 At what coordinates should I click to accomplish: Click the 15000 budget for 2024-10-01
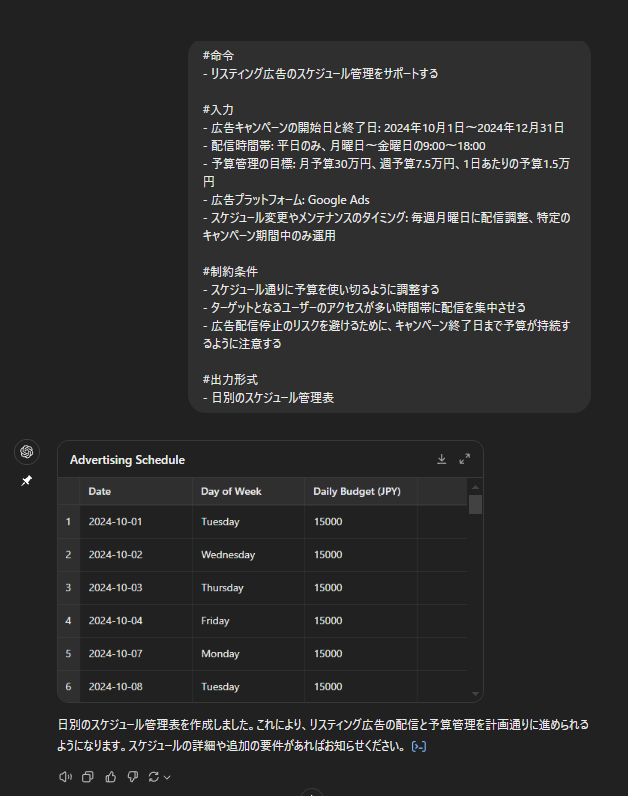[x=360, y=522]
